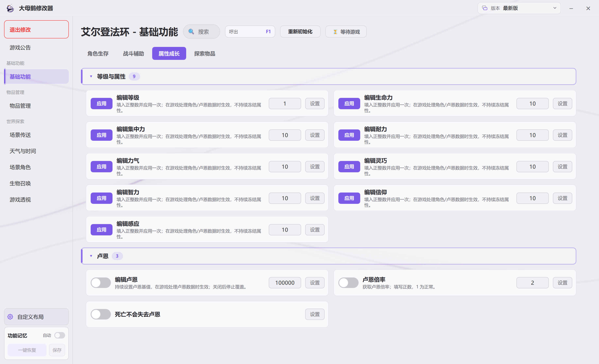
Task: Go to 场景传送 in sidebar
Action: (36, 135)
